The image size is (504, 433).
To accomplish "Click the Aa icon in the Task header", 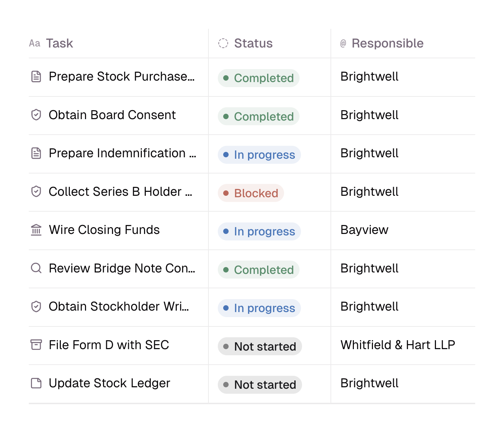I will pyautogui.click(x=35, y=44).
